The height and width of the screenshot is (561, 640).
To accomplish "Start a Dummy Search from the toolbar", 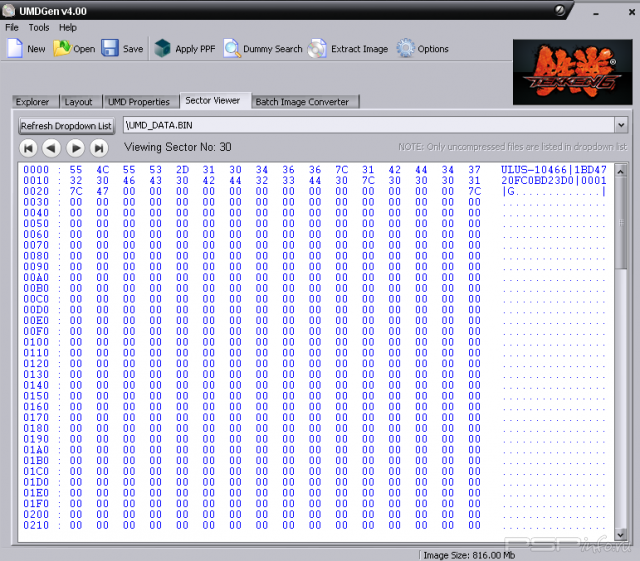I will point(231,49).
